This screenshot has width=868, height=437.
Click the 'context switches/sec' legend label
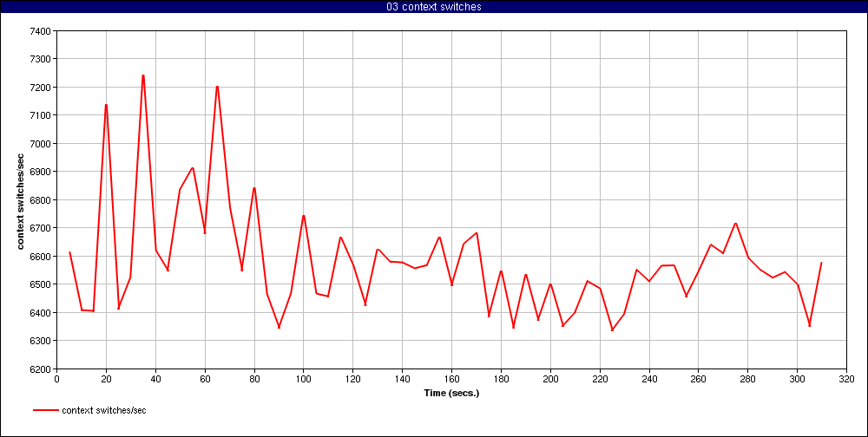(x=104, y=410)
